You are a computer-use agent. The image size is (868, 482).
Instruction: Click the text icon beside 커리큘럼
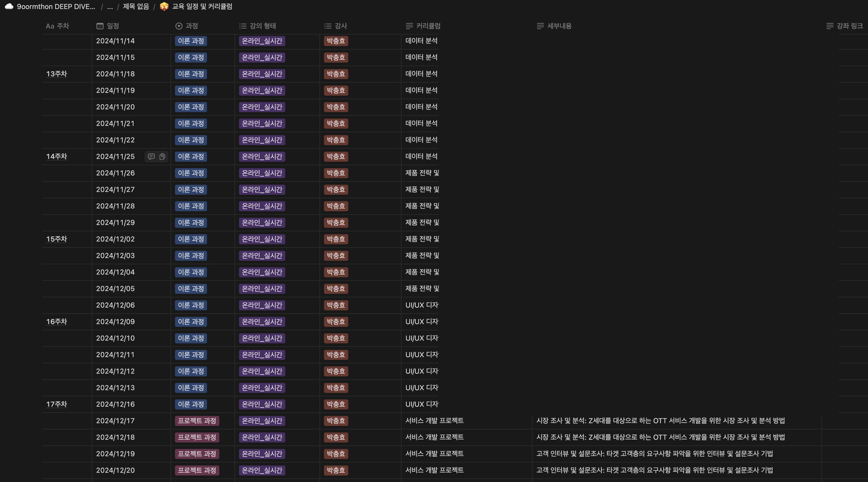tap(409, 26)
